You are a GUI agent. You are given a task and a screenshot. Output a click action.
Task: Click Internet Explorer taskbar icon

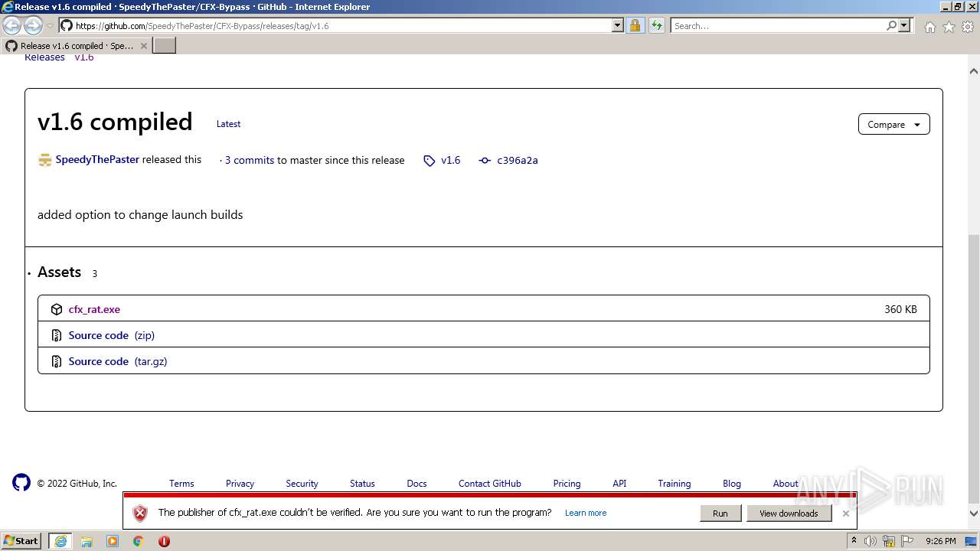pyautogui.click(x=60, y=541)
